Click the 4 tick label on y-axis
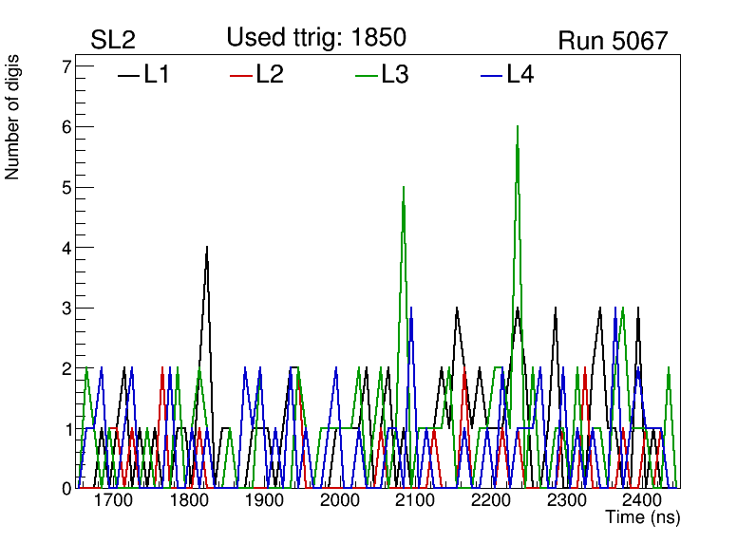Image resolution: width=756 pixels, height=543 pixels. (x=66, y=248)
